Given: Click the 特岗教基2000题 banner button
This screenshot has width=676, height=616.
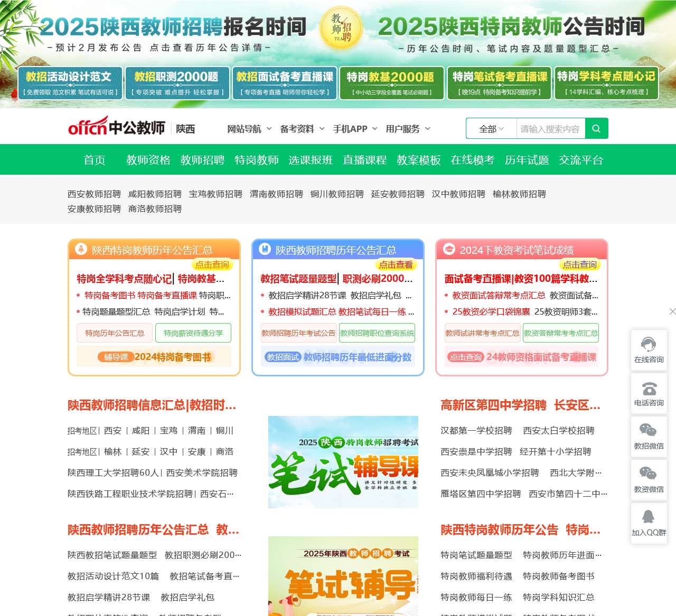Looking at the screenshot, I should [392, 83].
